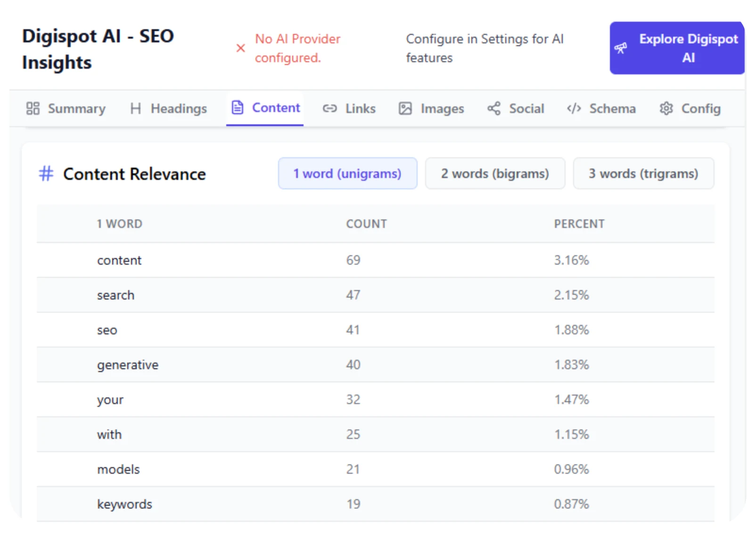The height and width of the screenshot is (534, 756).
Task: Click the count value 21
Action: pos(353,469)
